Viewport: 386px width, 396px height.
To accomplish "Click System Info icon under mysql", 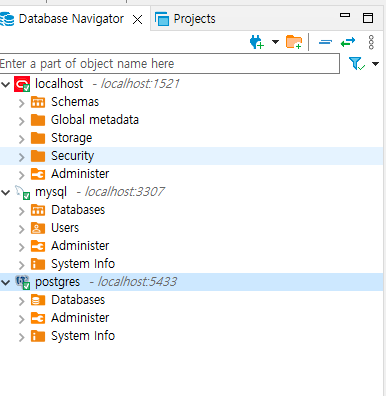I will coord(38,264).
